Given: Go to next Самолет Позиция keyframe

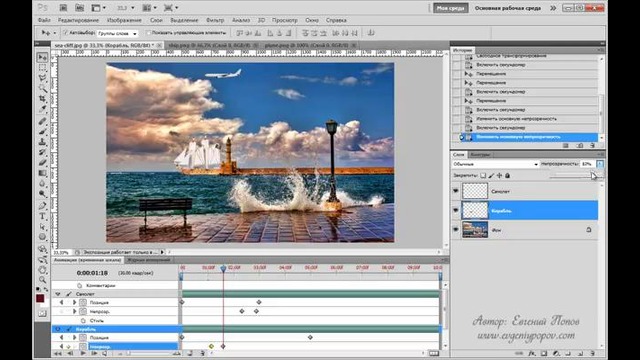Looking at the screenshot, I should coord(74,302).
